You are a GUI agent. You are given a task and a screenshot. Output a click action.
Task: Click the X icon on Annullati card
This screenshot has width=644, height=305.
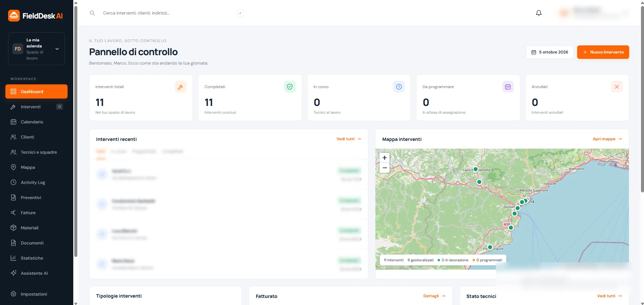(617, 87)
